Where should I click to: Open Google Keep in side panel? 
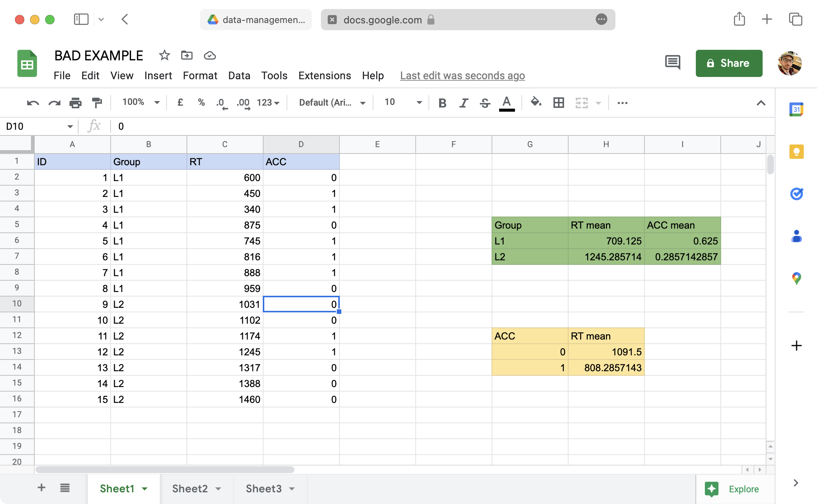(x=796, y=152)
